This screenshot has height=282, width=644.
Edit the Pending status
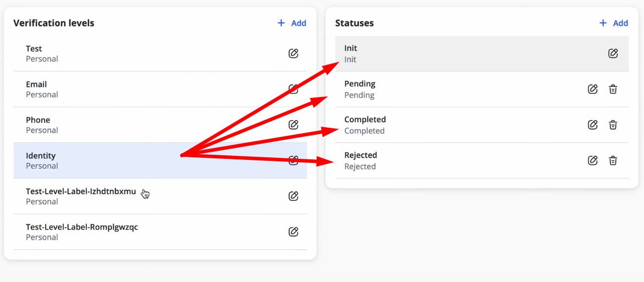click(x=593, y=89)
